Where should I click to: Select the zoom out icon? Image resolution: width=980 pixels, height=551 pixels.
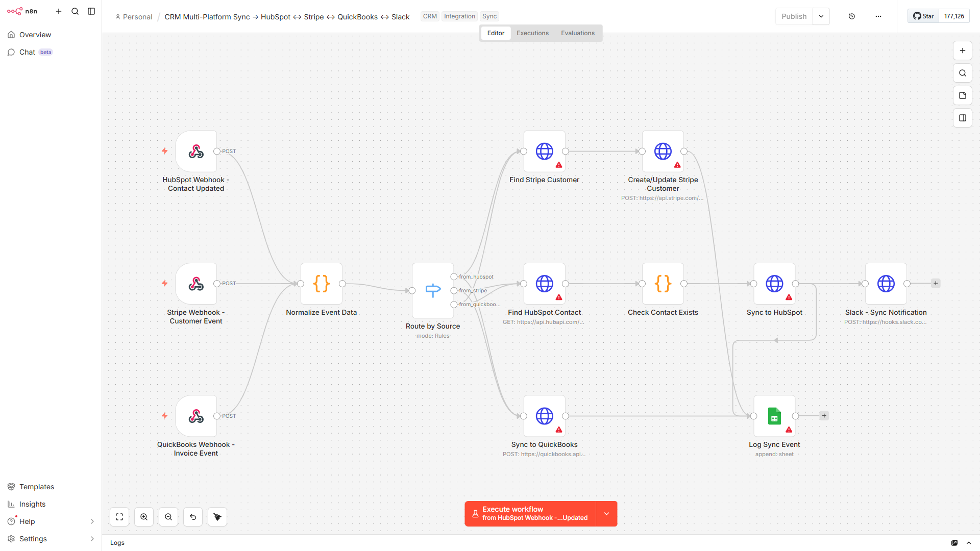(168, 516)
